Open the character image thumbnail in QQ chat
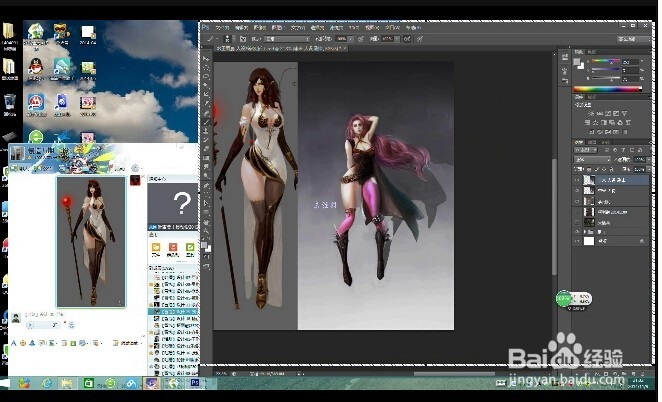The height and width of the screenshot is (402, 662). click(91, 242)
